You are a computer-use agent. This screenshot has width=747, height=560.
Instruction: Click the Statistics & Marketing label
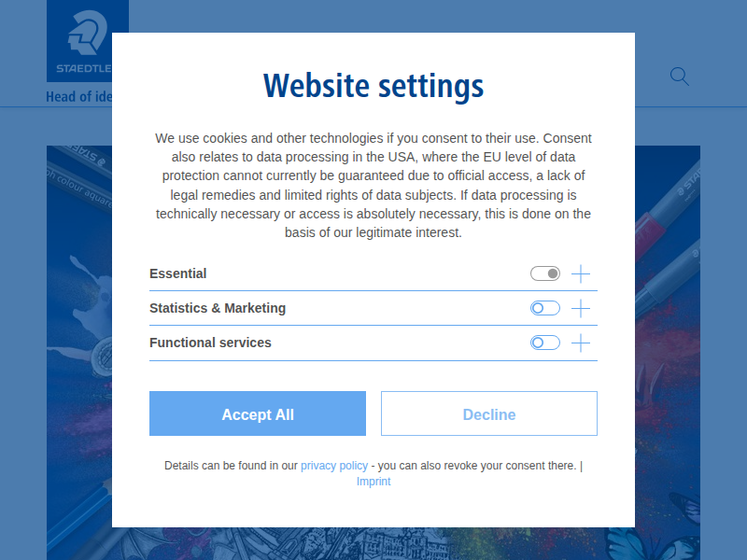click(x=218, y=308)
